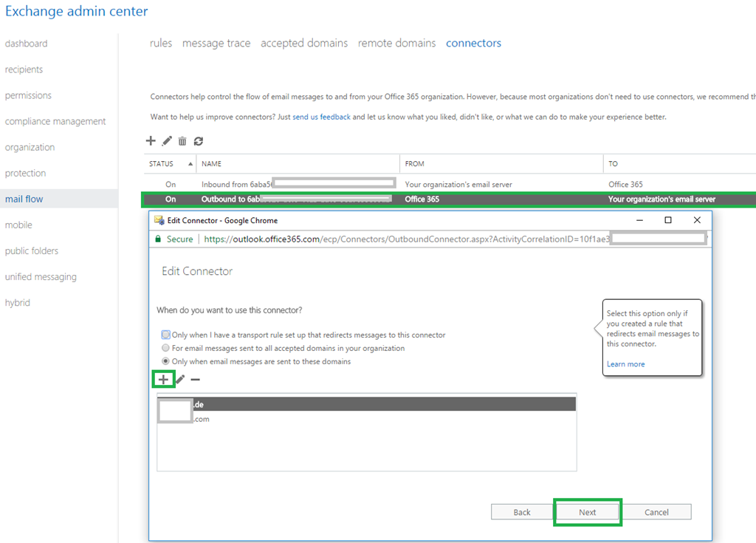Click the secure padlock icon in the address bar
This screenshot has height=543, width=756.
pos(158,239)
